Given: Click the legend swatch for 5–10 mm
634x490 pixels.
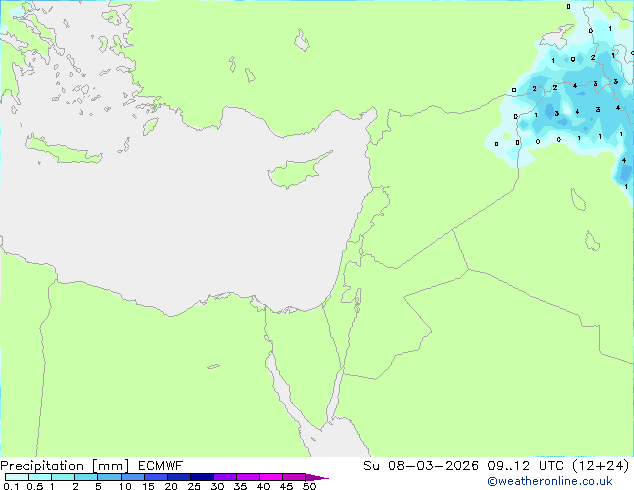Looking at the screenshot, I should 109,477.
